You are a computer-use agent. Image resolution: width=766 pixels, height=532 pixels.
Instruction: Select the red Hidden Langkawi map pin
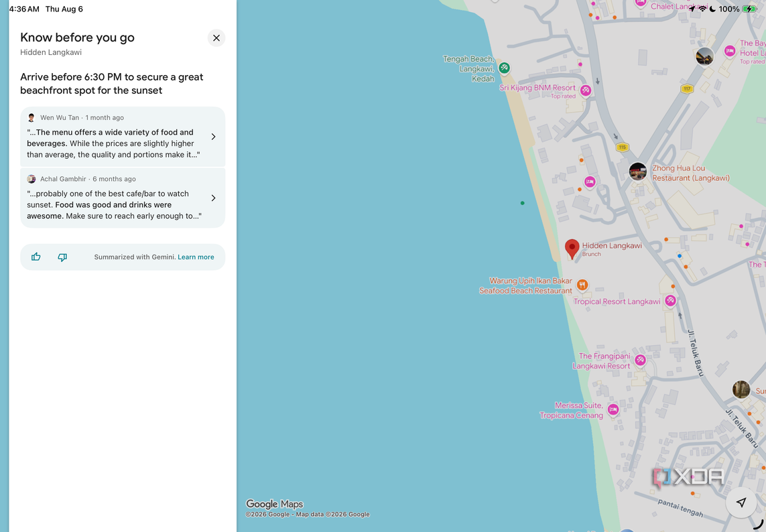tap(572, 249)
